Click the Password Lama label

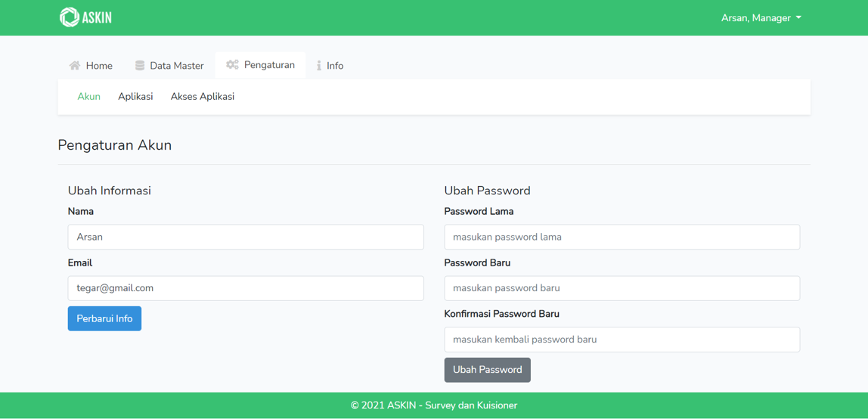click(x=479, y=212)
